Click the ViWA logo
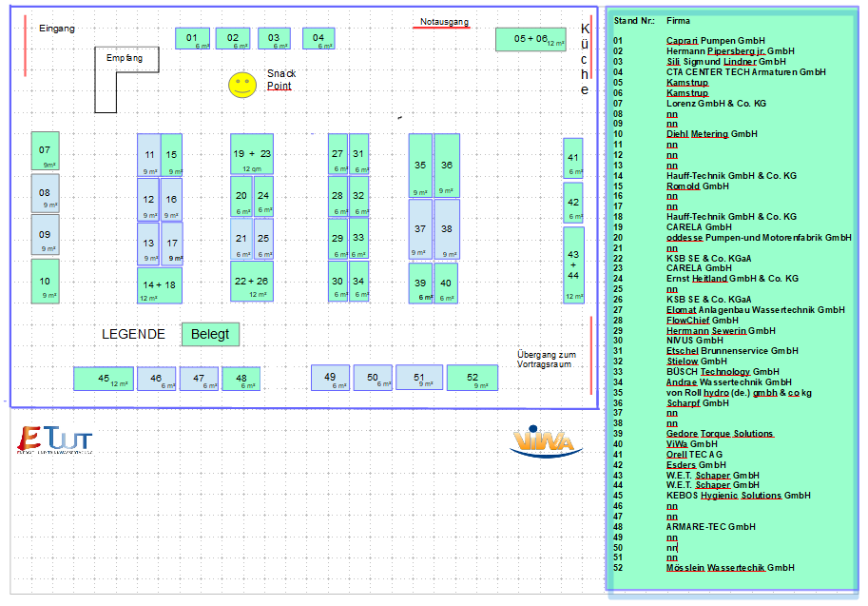The width and height of the screenshot is (868, 606). pos(546,441)
